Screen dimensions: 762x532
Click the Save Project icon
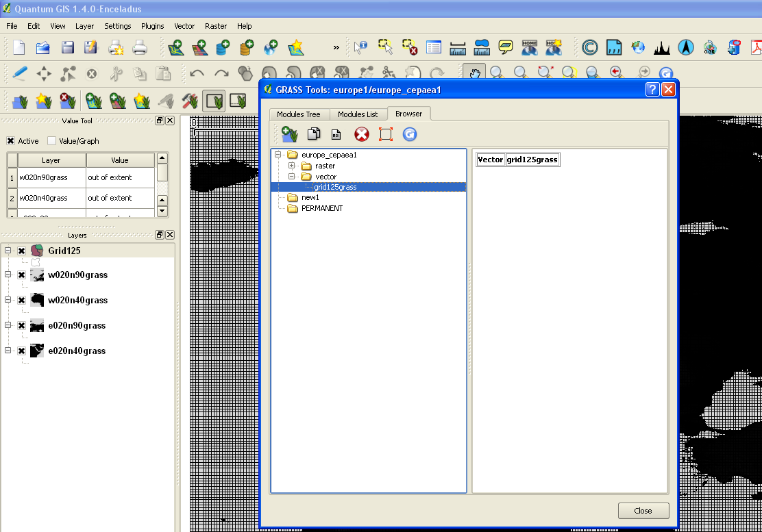[x=67, y=47]
